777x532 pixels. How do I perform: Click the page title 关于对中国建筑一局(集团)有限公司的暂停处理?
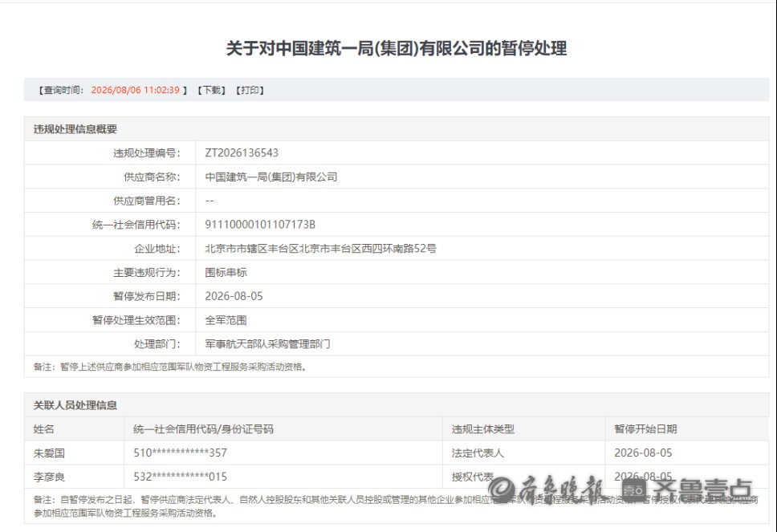(x=397, y=48)
